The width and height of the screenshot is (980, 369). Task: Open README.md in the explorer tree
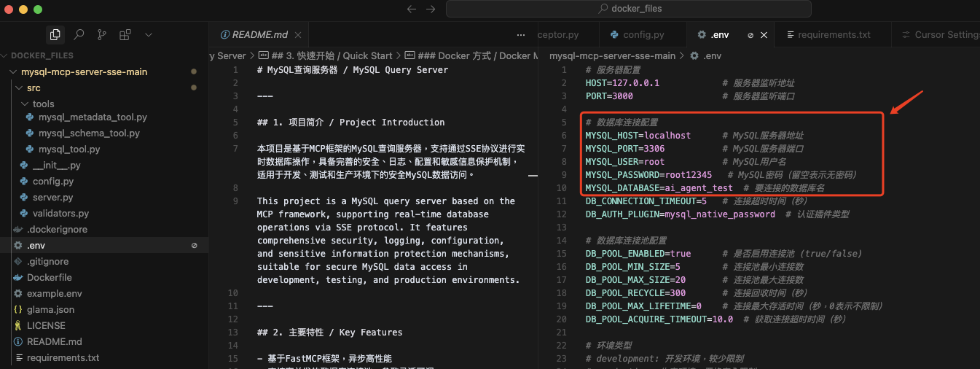point(54,341)
